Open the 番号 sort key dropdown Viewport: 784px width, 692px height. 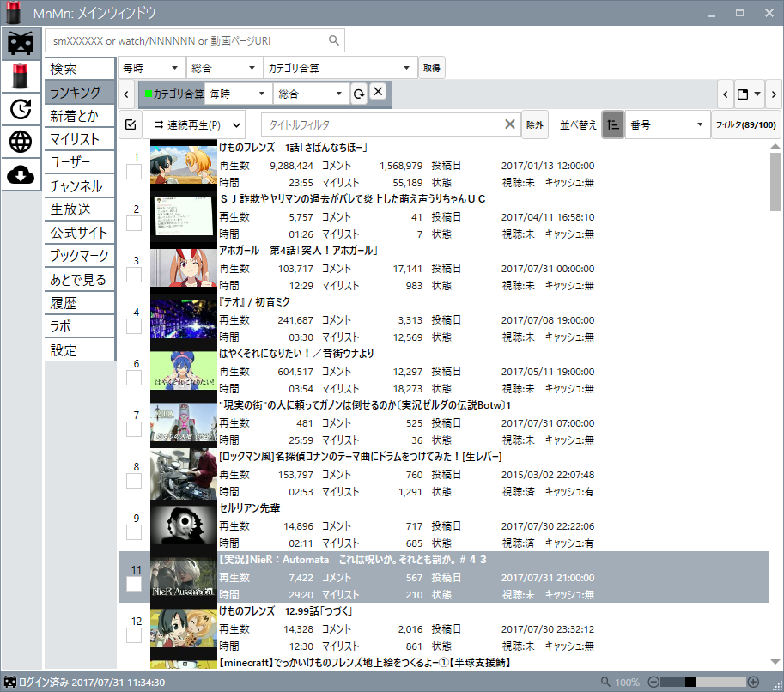[x=667, y=124]
